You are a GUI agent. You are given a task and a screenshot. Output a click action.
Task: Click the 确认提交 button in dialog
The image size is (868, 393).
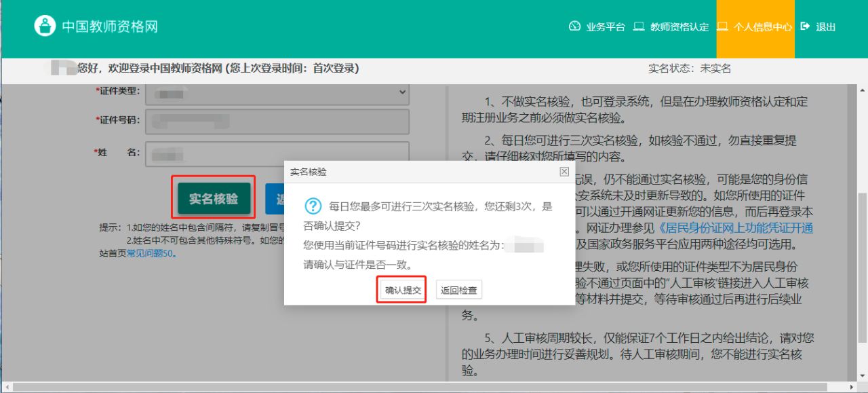[x=401, y=289]
